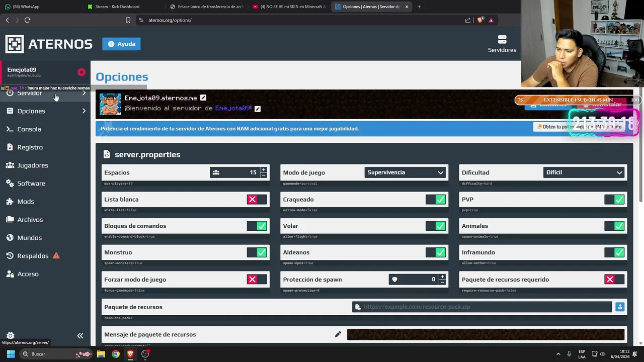Click the additional RAM promotion banner
Screen dimensions: 644x362
pos(364,129)
